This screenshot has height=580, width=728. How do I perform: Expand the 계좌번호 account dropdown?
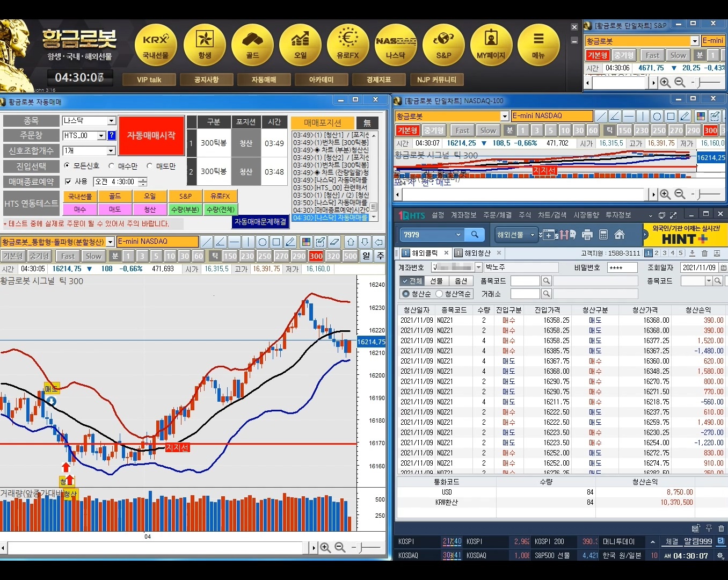[x=478, y=267]
